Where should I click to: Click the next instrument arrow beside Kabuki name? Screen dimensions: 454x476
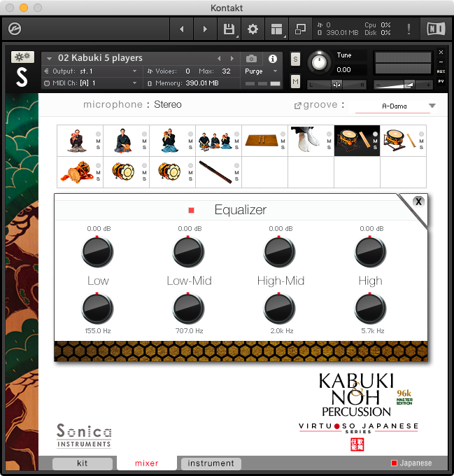(x=232, y=58)
